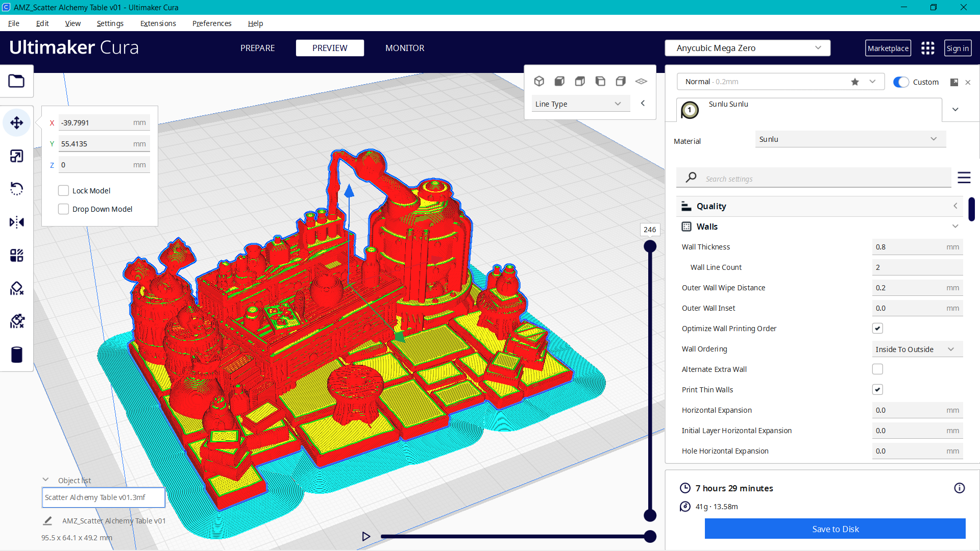Select the Move tool
The height and width of the screenshot is (551, 980).
(x=17, y=122)
